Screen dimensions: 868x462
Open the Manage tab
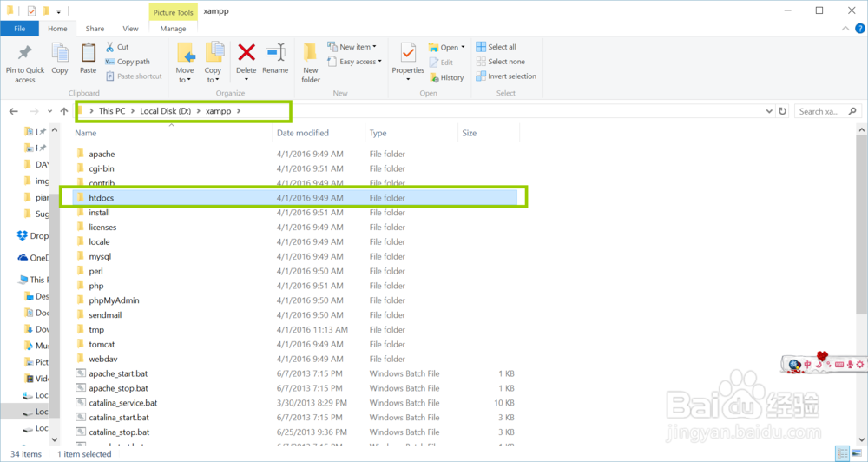(174, 29)
